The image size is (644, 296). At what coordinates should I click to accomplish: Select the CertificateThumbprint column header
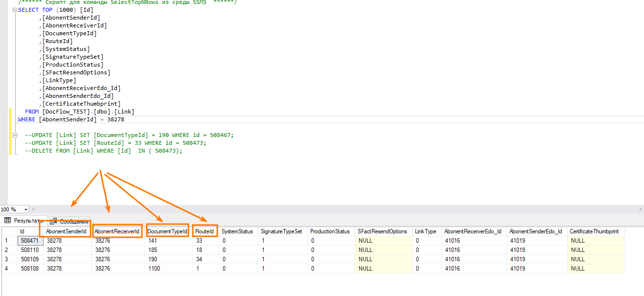point(594,231)
